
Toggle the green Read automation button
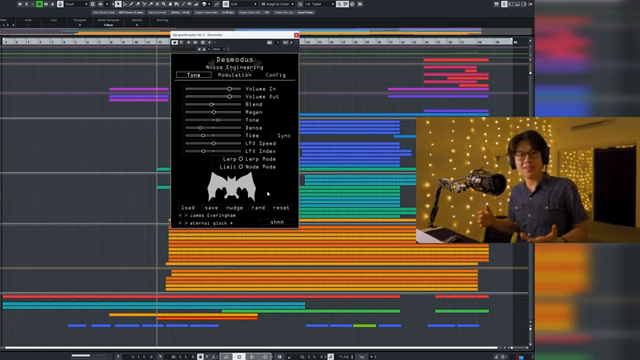[x=39, y=4]
